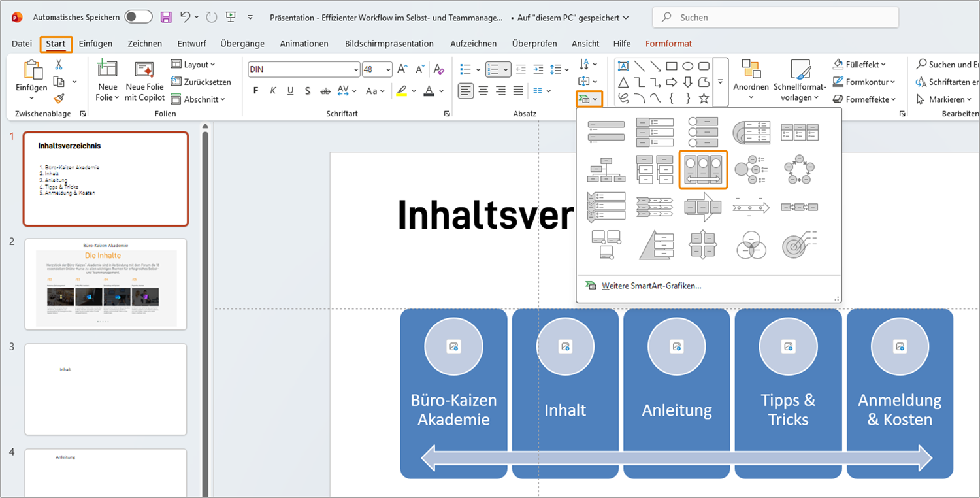Toggle bold formatting (F)
Image resolution: width=980 pixels, height=498 pixels.
pyautogui.click(x=256, y=91)
